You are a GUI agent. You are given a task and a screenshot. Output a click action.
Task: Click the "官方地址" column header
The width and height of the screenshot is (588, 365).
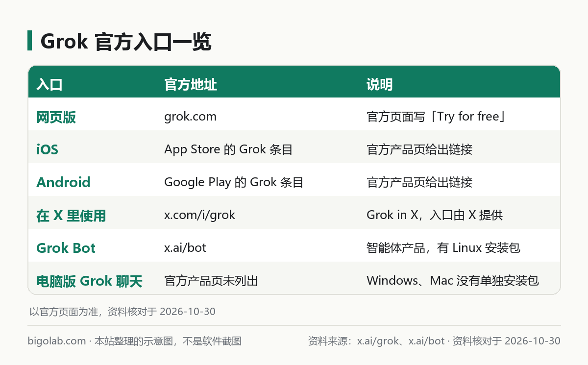[x=191, y=85]
